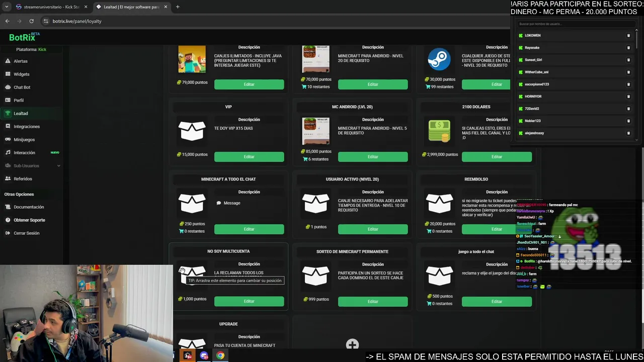The height and width of the screenshot is (362, 644).
Task: Open a new browser tab
Action: [178, 7]
